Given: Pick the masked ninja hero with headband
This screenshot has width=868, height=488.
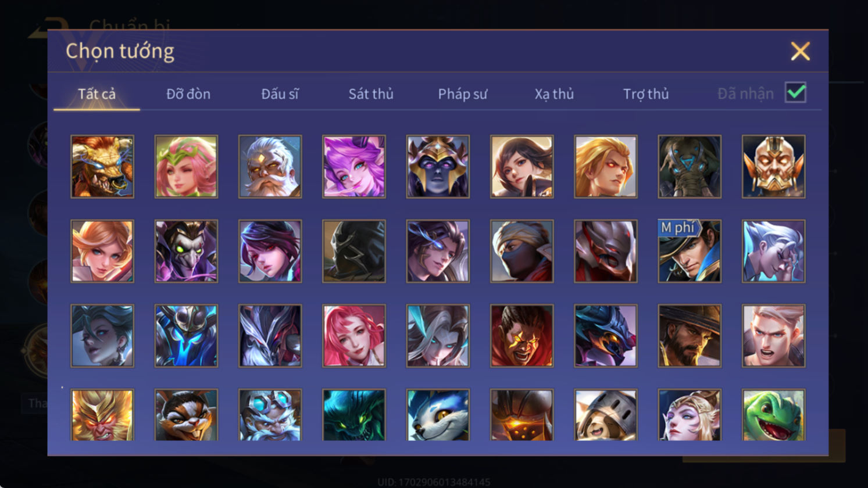Looking at the screenshot, I should pyautogui.click(x=521, y=251).
